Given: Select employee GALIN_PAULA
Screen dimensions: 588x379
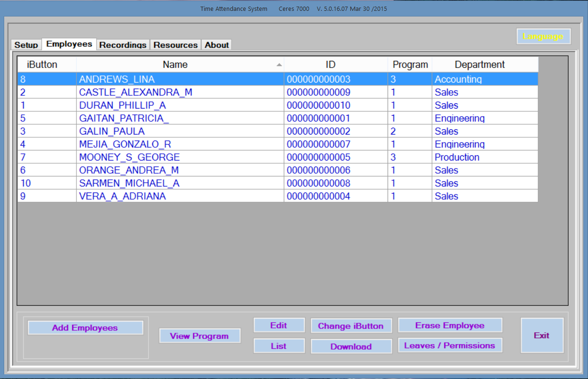Looking at the screenshot, I should point(180,131).
